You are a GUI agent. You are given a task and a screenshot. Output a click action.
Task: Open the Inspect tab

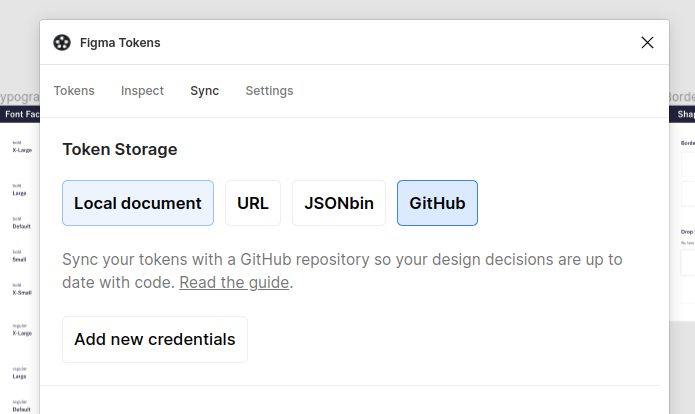[x=142, y=91]
